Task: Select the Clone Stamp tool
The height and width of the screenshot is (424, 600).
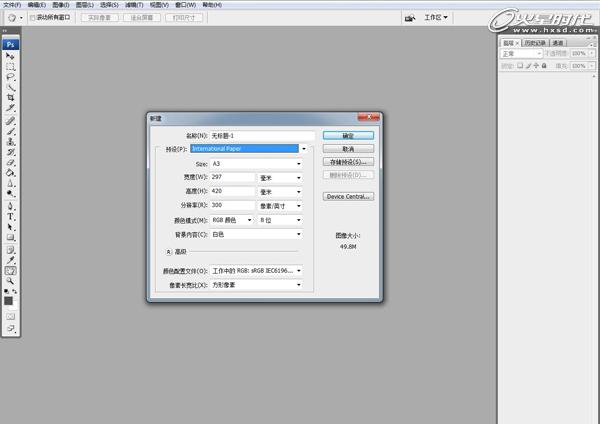Action: click(x=10, y=142)
